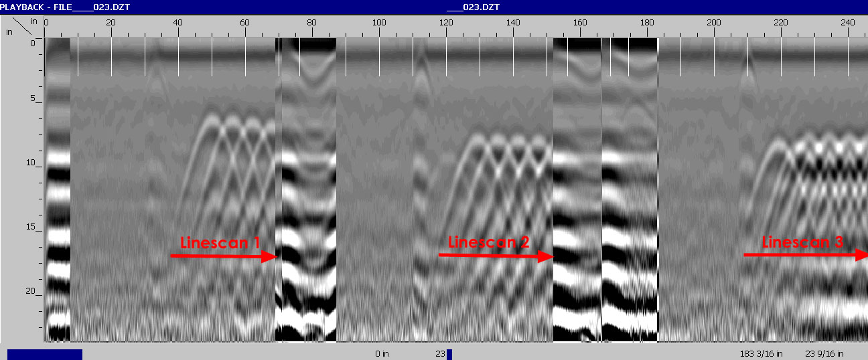The height and width of the screenshot is (360, 868).
Task: Click the 60 mark on horizontal ruler
Action: click(245, 23)
